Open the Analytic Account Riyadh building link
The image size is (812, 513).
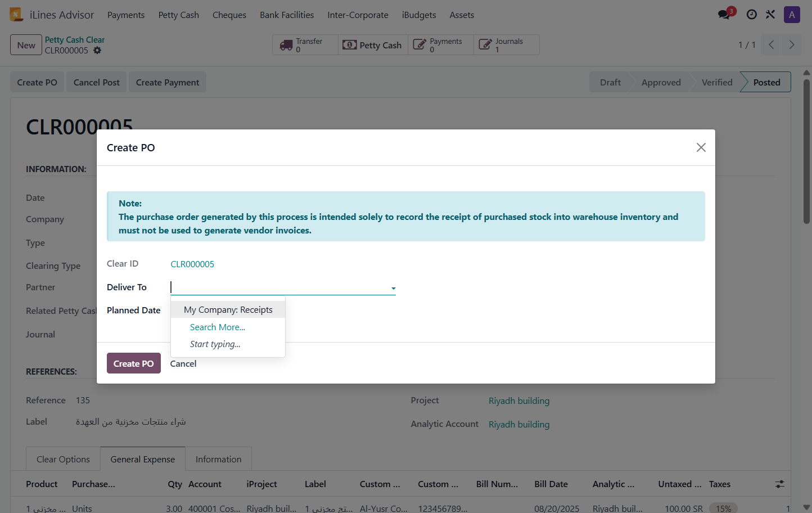(519, 424)
